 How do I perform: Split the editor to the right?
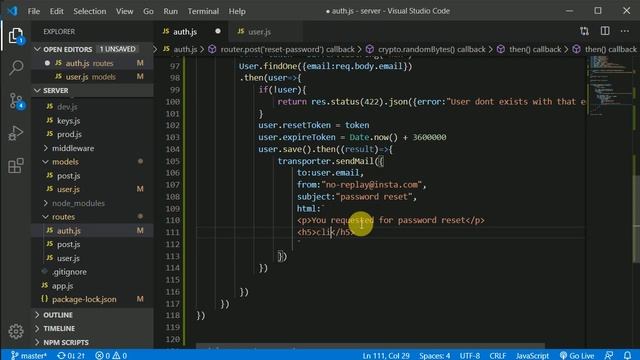click(x=605, y=31)
